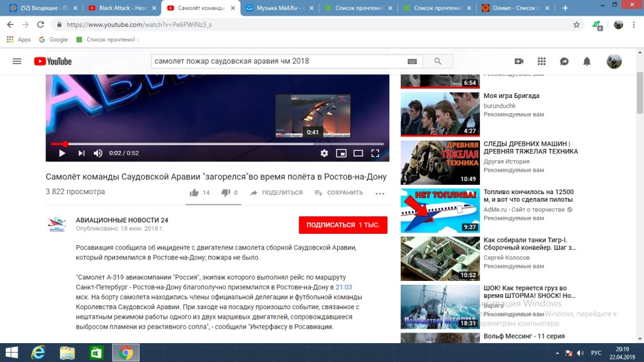Click СОХРАНИТЬ to save video
The image size is (644, 362).
(x=338, y=192)
